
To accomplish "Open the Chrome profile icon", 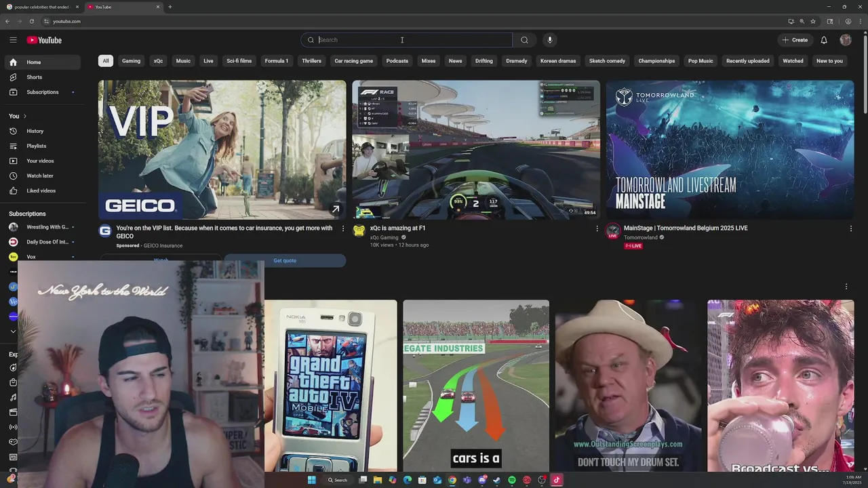I will tap(848, 21).
